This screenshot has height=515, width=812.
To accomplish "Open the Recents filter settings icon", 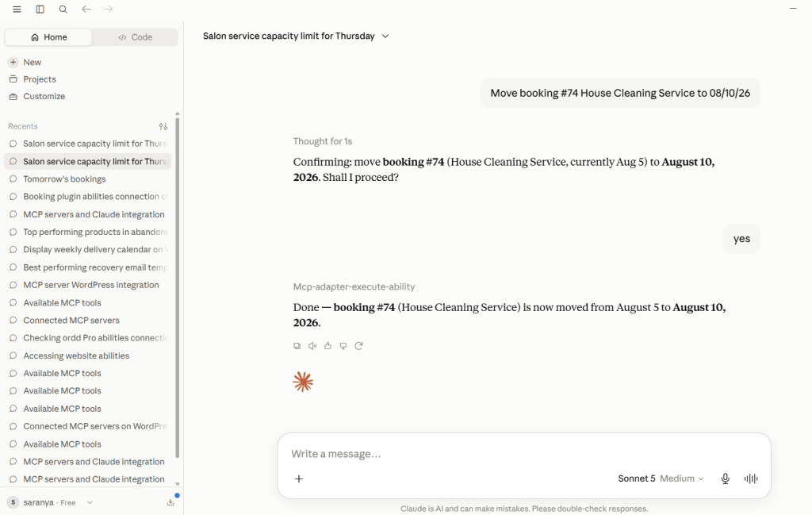I will [163, 126].
